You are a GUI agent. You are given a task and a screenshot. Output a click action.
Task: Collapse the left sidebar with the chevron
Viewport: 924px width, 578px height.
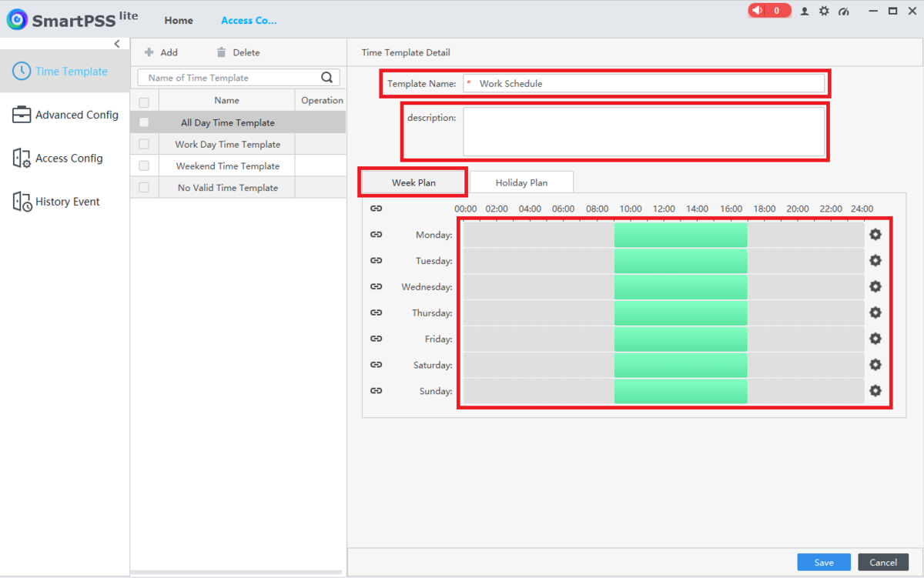pyautogui.click(x=117, y=44)
